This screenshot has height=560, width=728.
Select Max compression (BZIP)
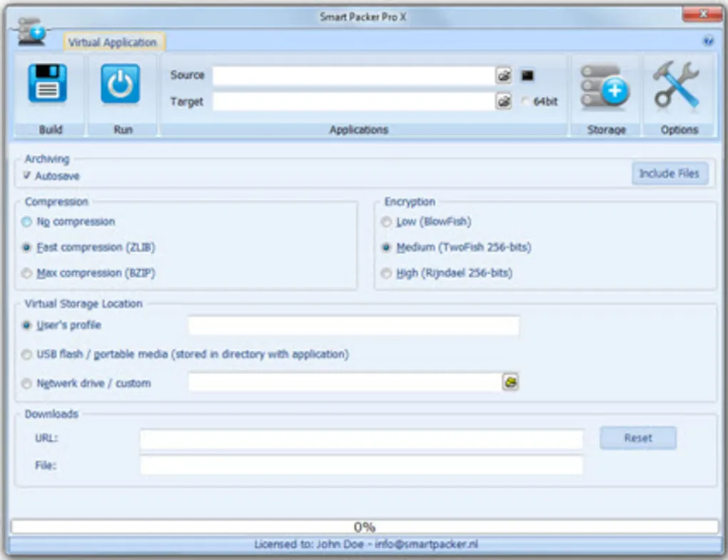pyautogui.click(x=26, y=273)
